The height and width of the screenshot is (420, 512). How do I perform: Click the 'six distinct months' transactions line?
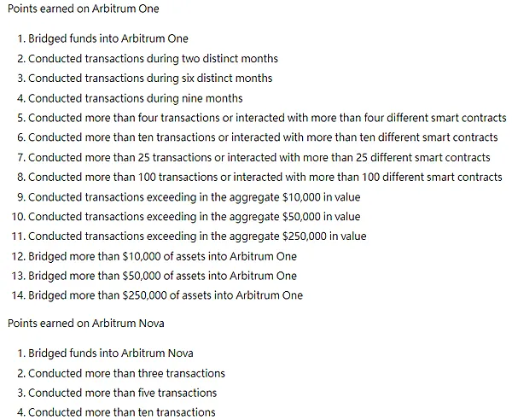(150, 78)
